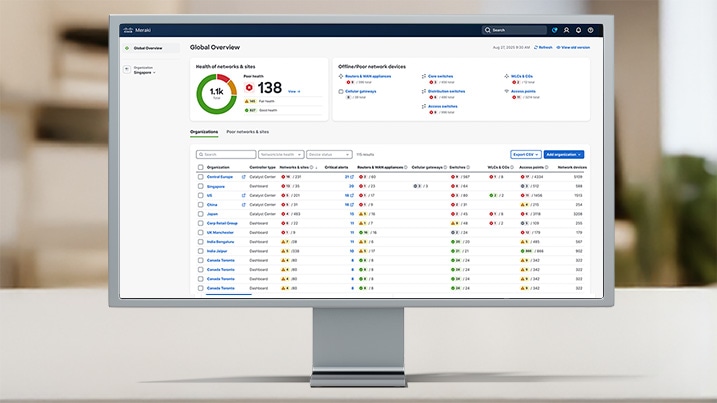717x403 pixels.
Task: Click the Refresh icon near timestamp
Action: coord(537,47)
